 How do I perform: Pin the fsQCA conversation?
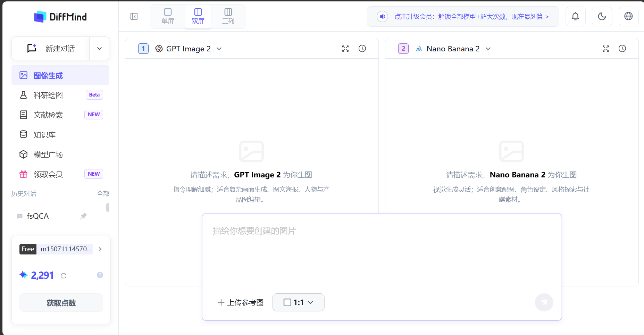coord(83,216)
